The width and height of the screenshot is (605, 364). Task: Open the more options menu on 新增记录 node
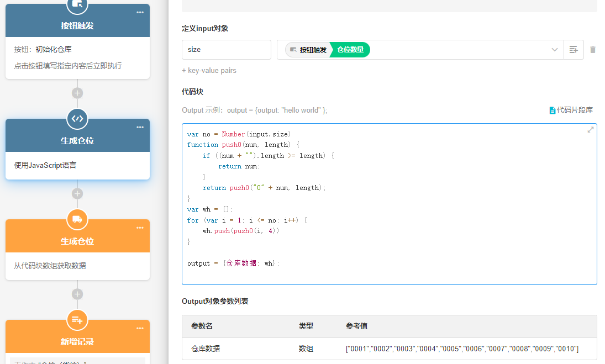click(140, 329)
